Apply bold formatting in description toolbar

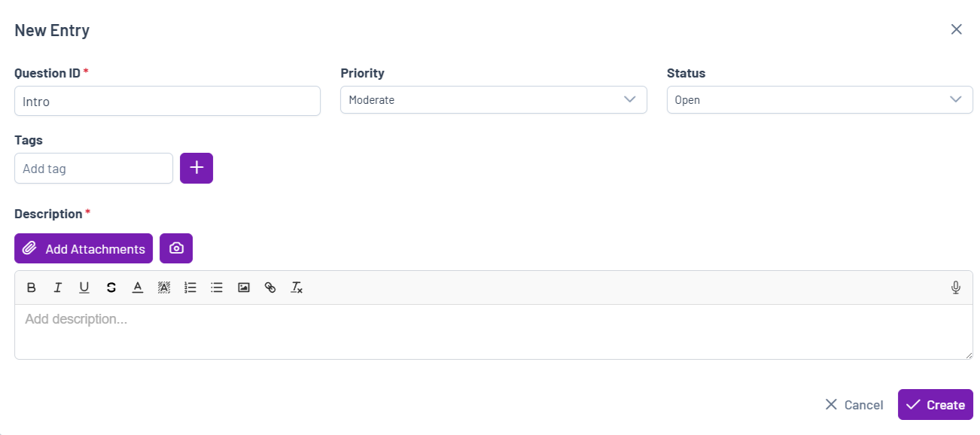click(x=31, y=287)
